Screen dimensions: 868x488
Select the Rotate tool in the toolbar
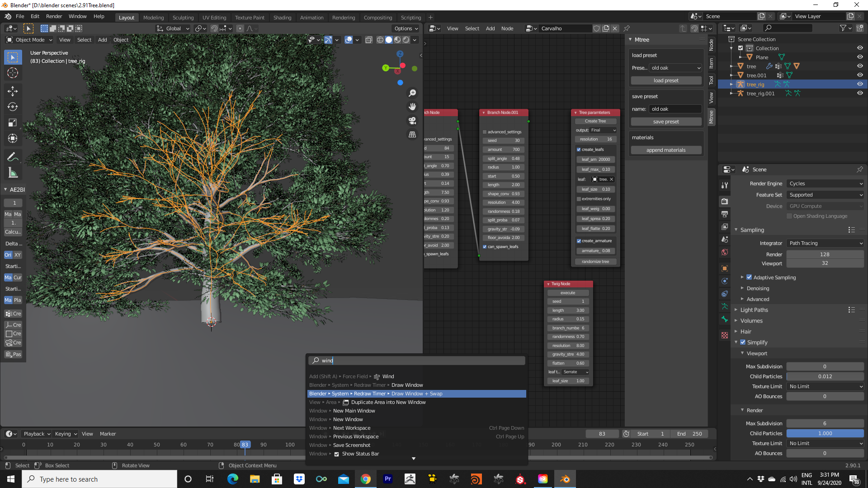point(13,107)
